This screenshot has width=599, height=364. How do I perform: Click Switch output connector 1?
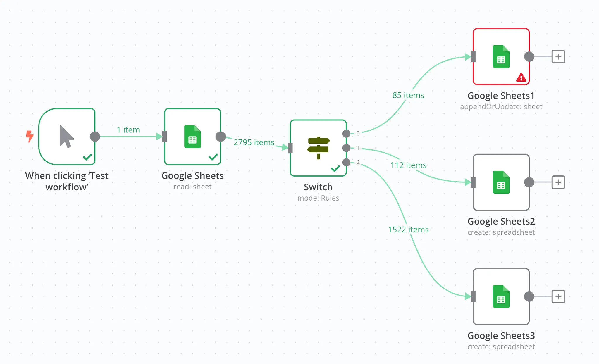[x=346, y=148]
